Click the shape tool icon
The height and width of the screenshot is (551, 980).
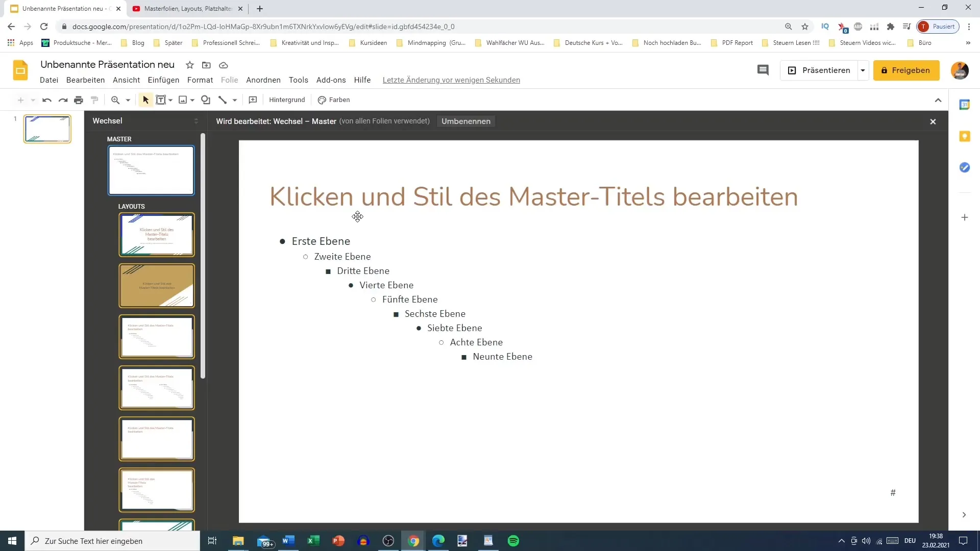click(206, 99)
